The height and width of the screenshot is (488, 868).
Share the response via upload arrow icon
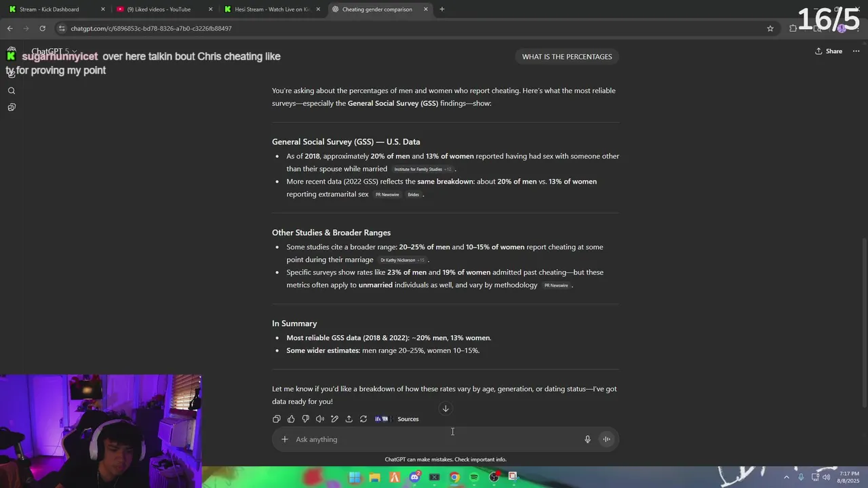[349, 419]
